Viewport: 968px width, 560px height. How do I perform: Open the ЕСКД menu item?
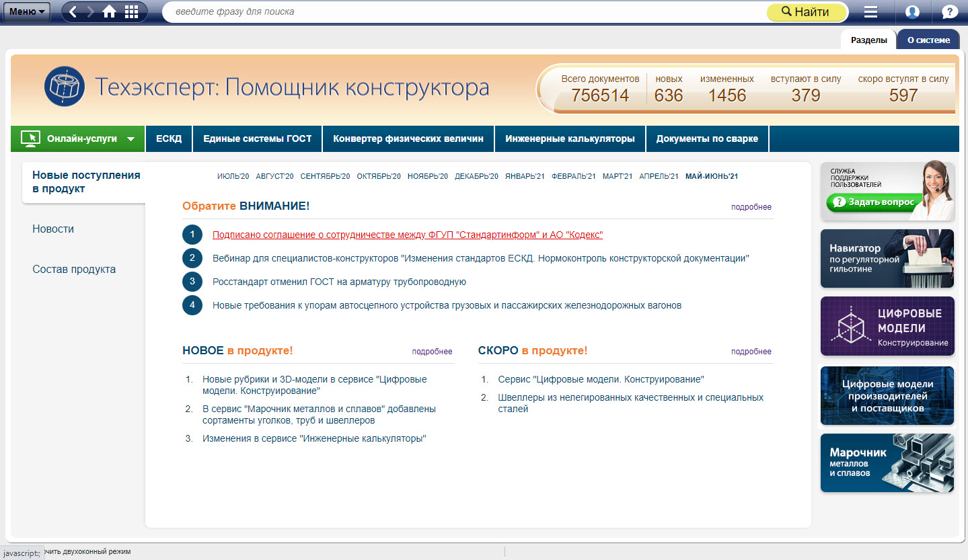(x=169, y=138)
